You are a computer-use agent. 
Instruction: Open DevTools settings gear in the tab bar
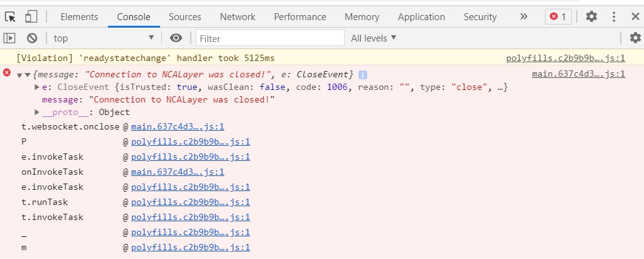591,16
